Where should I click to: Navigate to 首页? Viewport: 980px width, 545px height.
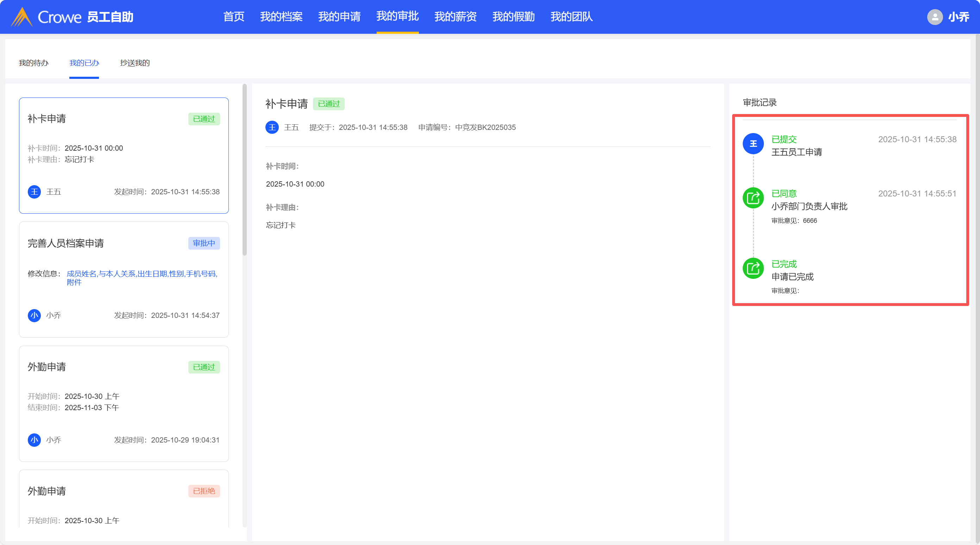pos(234,17)
